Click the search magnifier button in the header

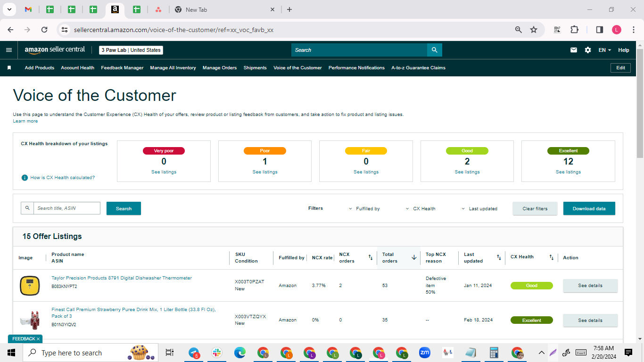click(434, 50)
